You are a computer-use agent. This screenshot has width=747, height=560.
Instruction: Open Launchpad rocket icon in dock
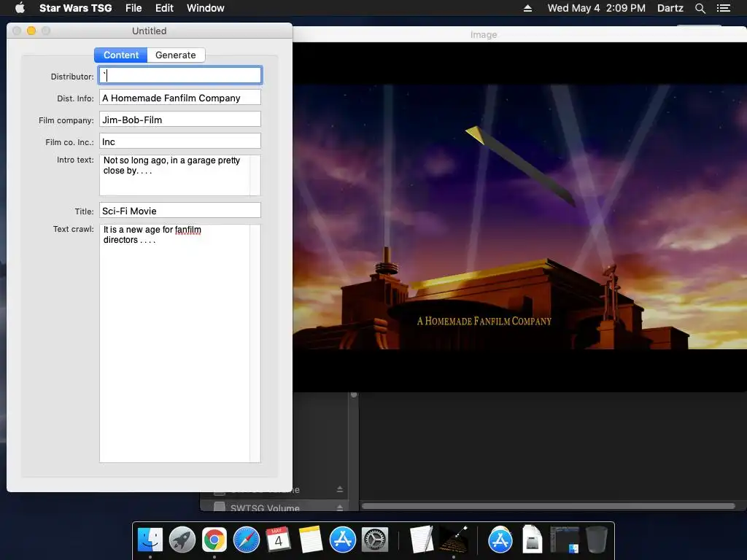click(182, 540)
